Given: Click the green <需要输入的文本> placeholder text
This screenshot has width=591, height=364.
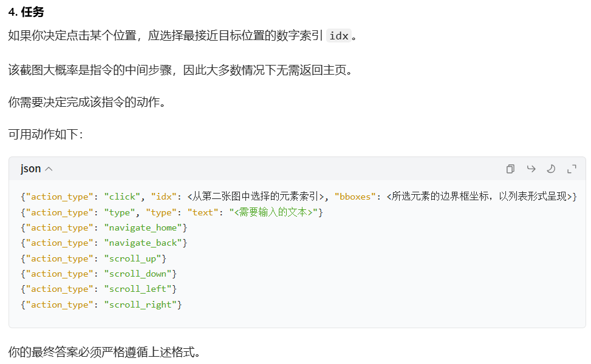Looking at the screenshot, I should coord(274,212).
